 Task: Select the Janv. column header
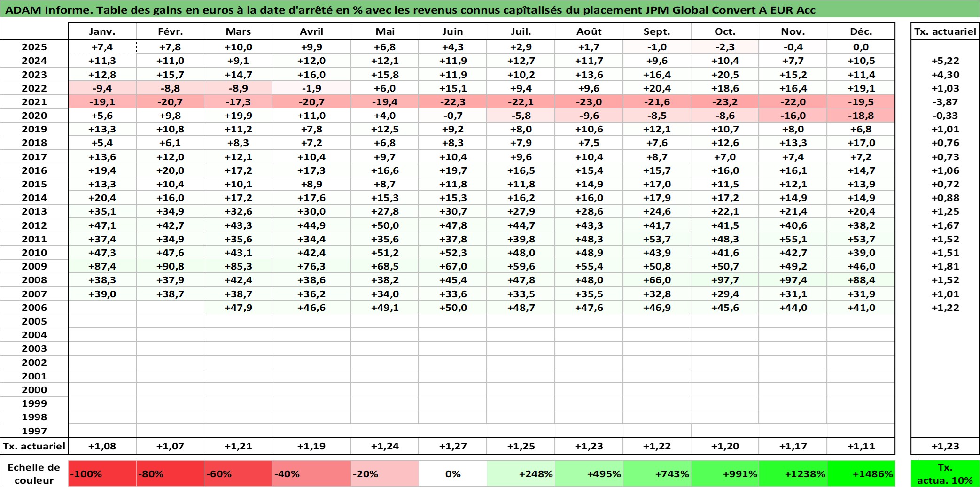pos(102,31)
